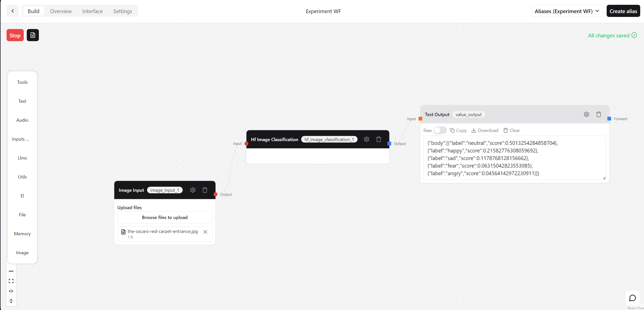Click Download button in Text Output panel
The image size is (644, 310).
485,130
